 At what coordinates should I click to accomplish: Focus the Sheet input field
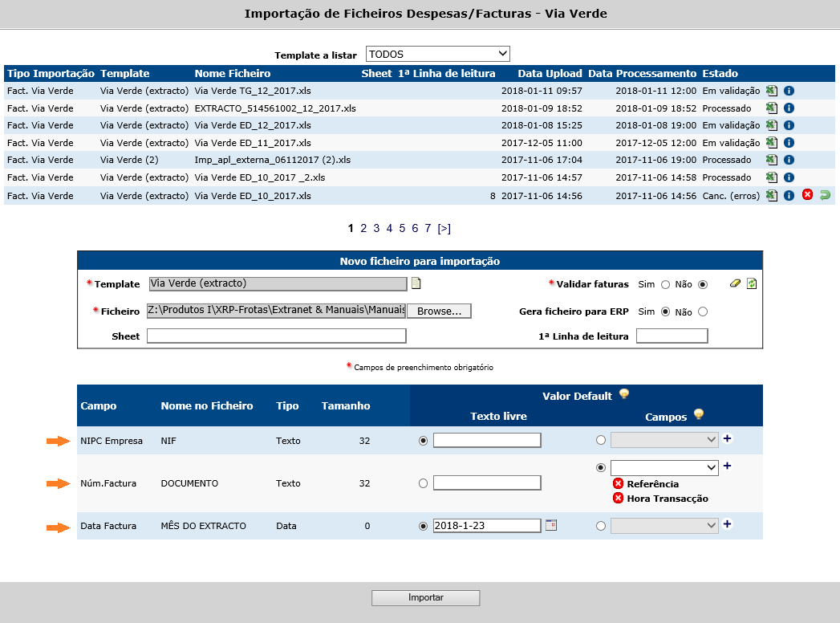click(277, 336)
